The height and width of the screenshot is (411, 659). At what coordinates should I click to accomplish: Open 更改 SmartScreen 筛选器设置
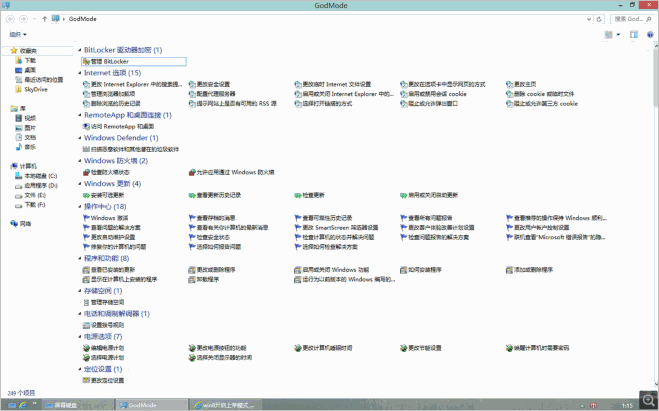pyautogui.click(x=336, y=227)
